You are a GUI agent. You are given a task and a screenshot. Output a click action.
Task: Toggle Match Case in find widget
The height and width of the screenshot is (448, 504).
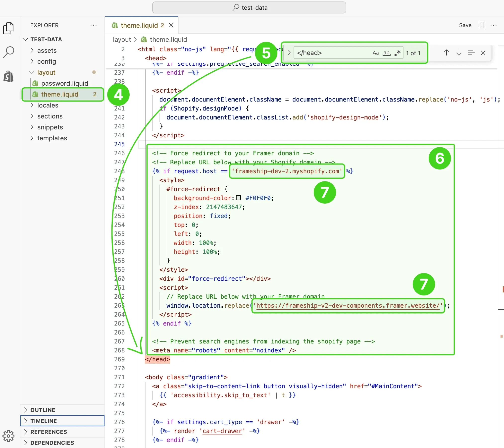click(375, 53)
